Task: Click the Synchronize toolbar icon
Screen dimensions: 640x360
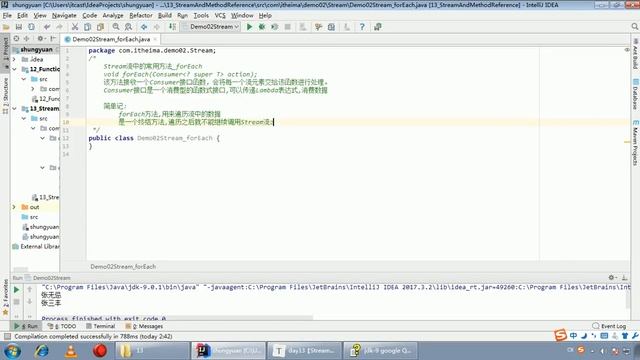Action: (31, 27)
